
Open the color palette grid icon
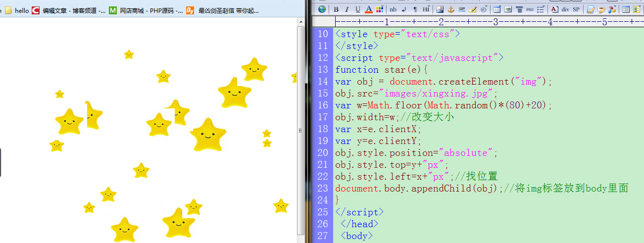coord(380,9)
